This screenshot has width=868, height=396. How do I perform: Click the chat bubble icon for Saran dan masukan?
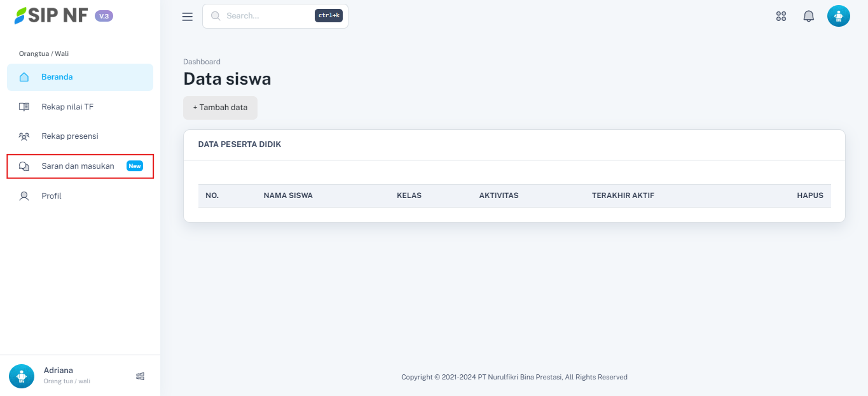(x=24, y=166)
